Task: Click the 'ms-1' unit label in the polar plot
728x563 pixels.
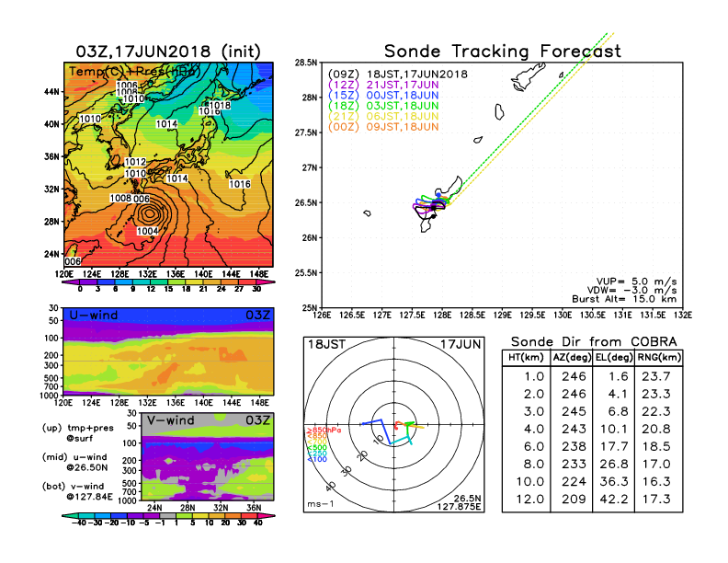Action: pyautogui.click(x=321, y=504)
